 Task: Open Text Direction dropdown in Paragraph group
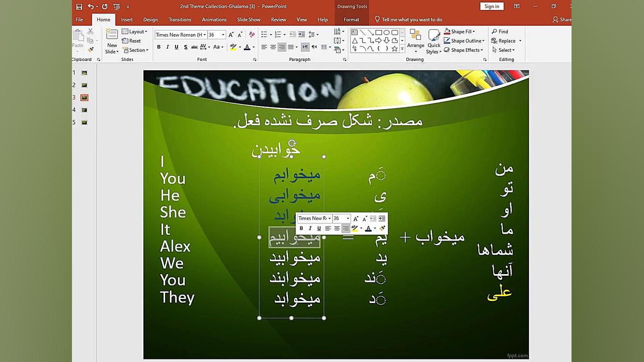pos(339,32)
